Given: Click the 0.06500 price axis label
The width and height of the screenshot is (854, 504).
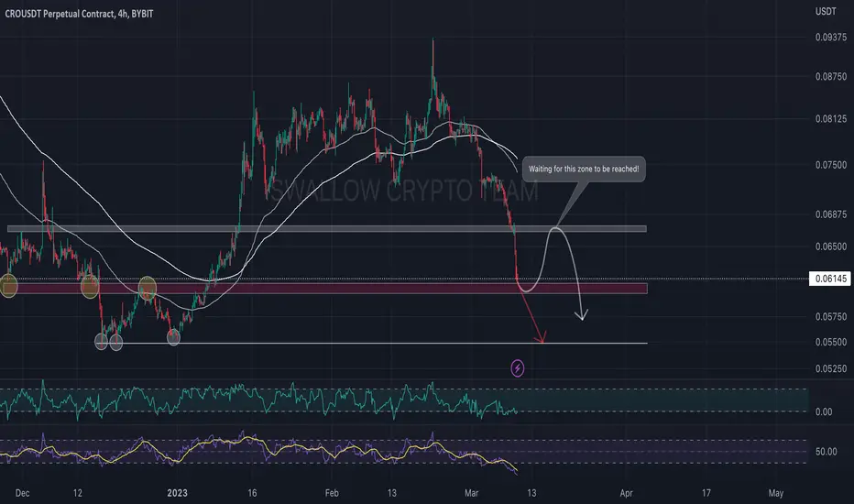Looking at the screenshot, I should click(830, 247).
